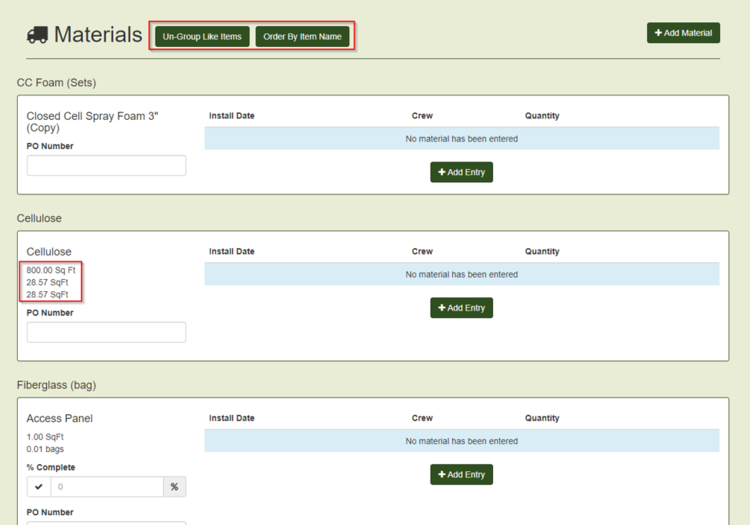Screen dimensions: 750x525
Task: Add Entry in the Cellulose section
Action: click(461, 308)
